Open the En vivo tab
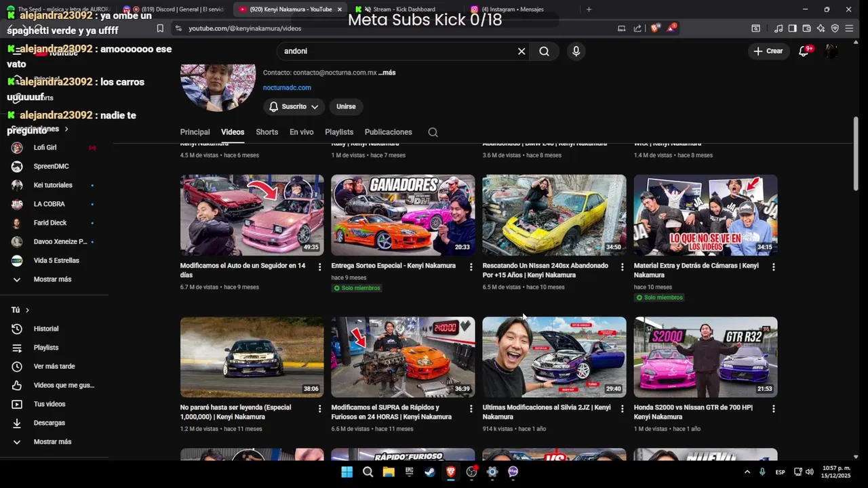Screen dimensions: 868x488 (301, 132)
